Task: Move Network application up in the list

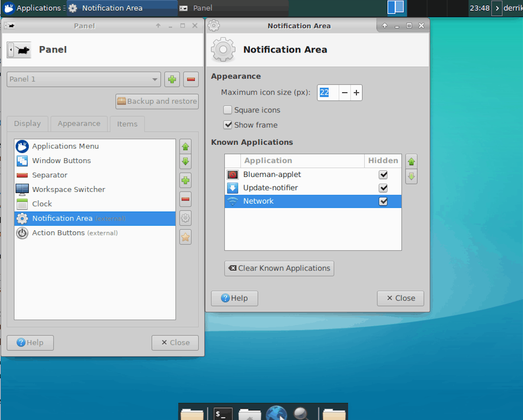Action: tap(411, 162)
